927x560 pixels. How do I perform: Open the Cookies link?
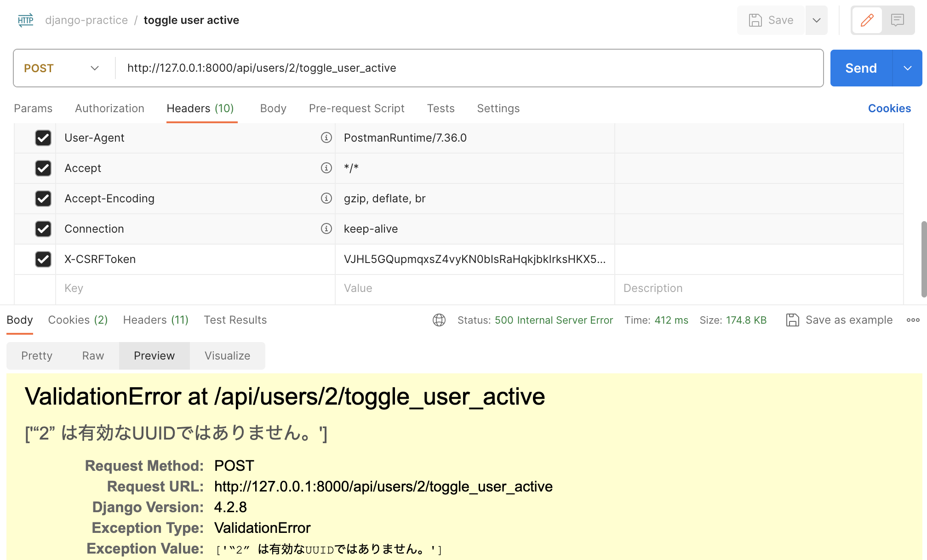[889, 109]
